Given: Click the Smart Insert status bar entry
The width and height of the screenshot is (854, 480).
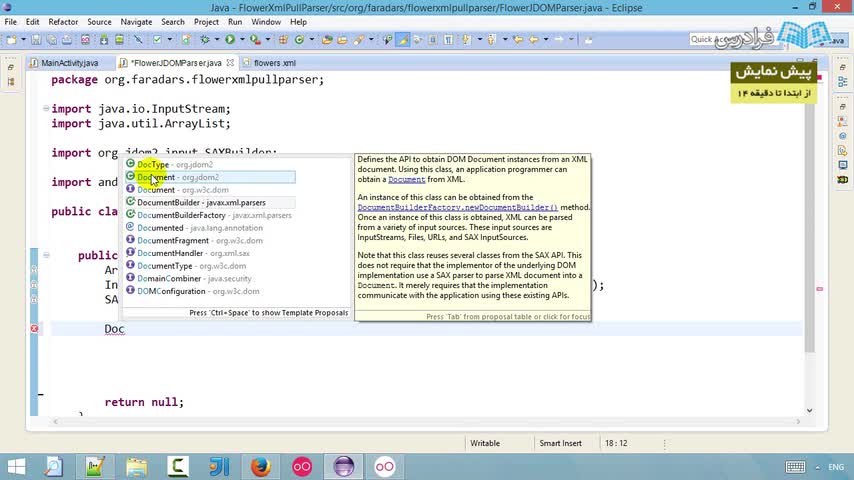Looking at the screenshot, I should 560,443.
